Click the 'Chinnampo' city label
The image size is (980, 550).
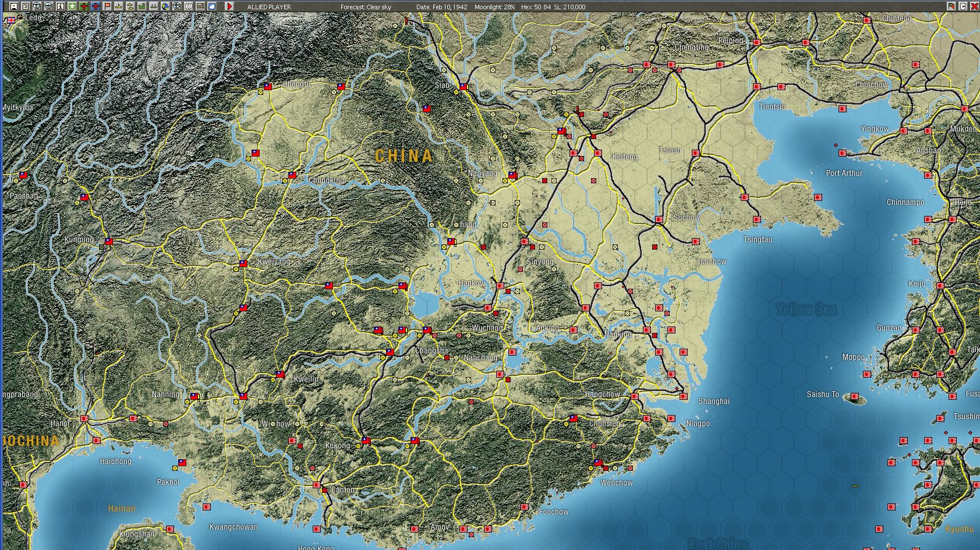(905, 203)
